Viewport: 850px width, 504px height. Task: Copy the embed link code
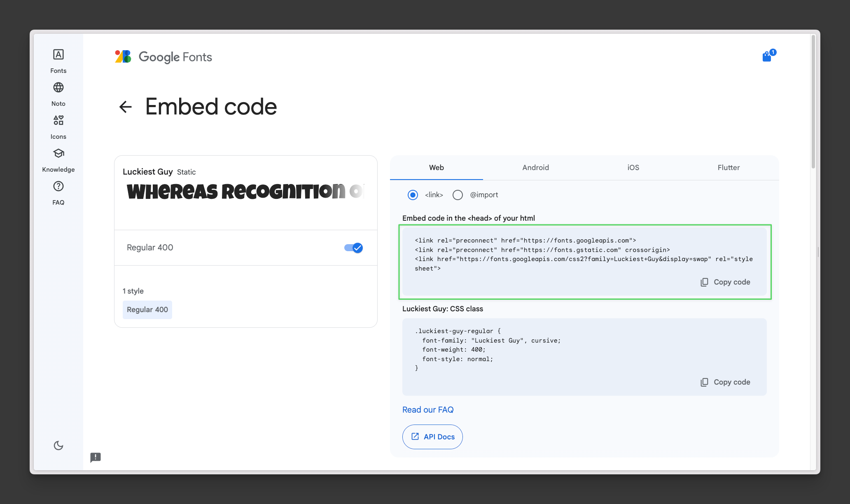pos(725,282)
